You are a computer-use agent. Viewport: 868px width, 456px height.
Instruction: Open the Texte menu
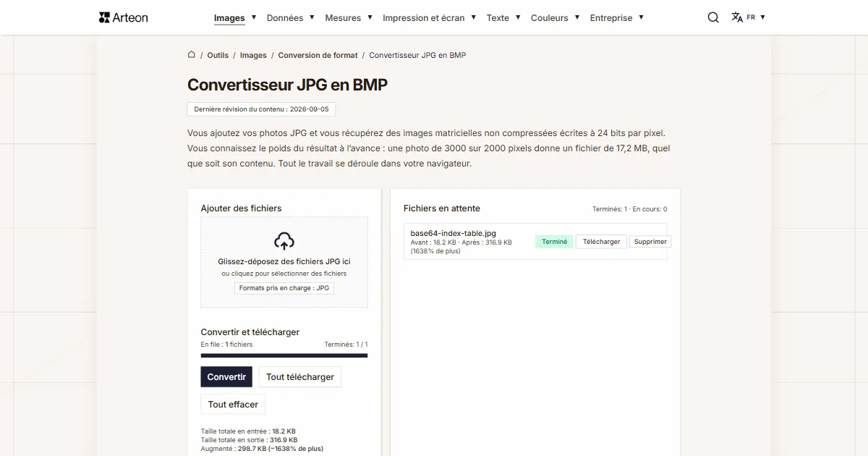pyautogui.click(x=498, y=17)
